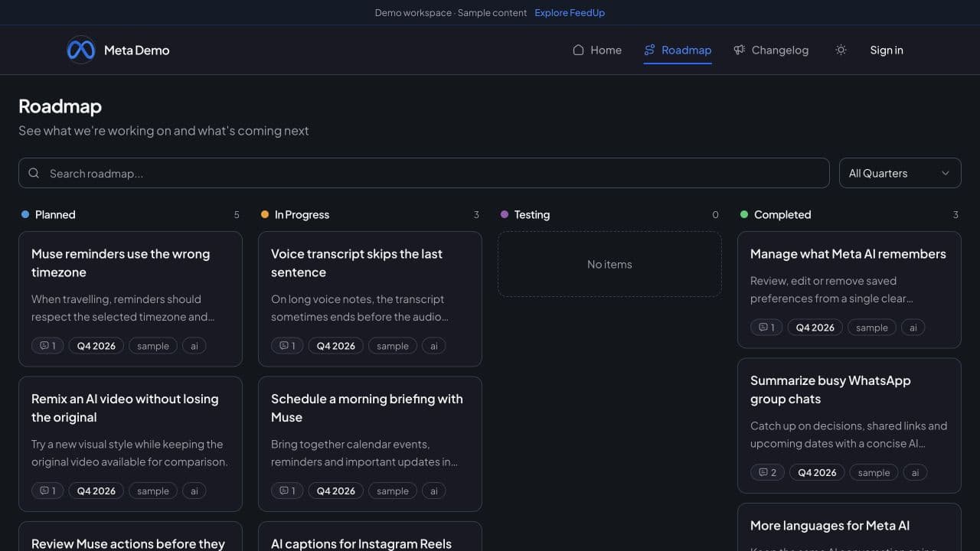Open 'More languages for Meta AI' card
The image size is (980, 551).
pos(849,527)
